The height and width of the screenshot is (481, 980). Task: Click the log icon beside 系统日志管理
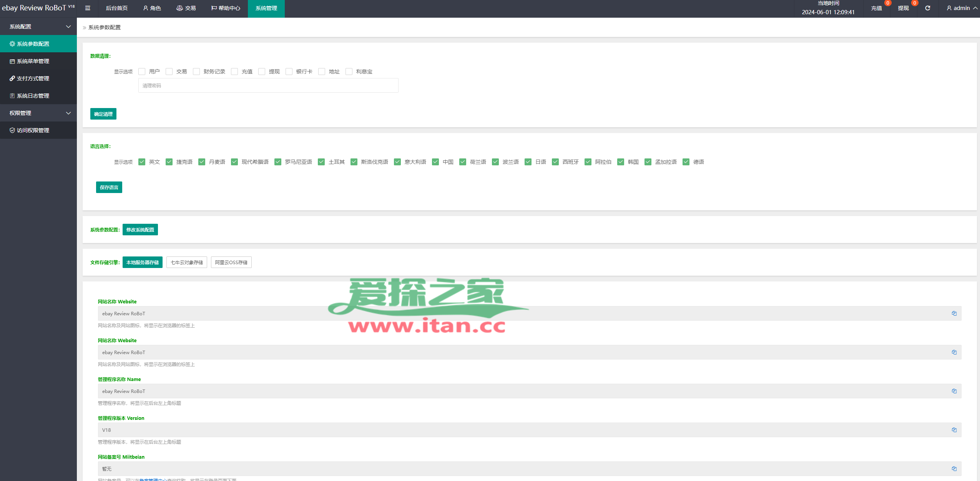[x=12, y=96]
